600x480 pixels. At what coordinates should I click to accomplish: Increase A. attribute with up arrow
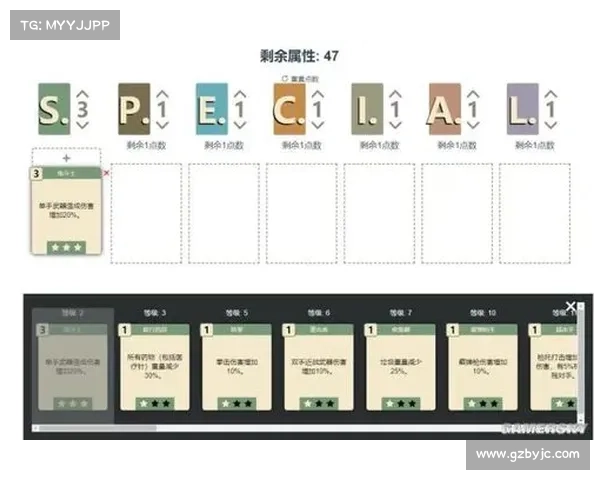coord(473,94)
